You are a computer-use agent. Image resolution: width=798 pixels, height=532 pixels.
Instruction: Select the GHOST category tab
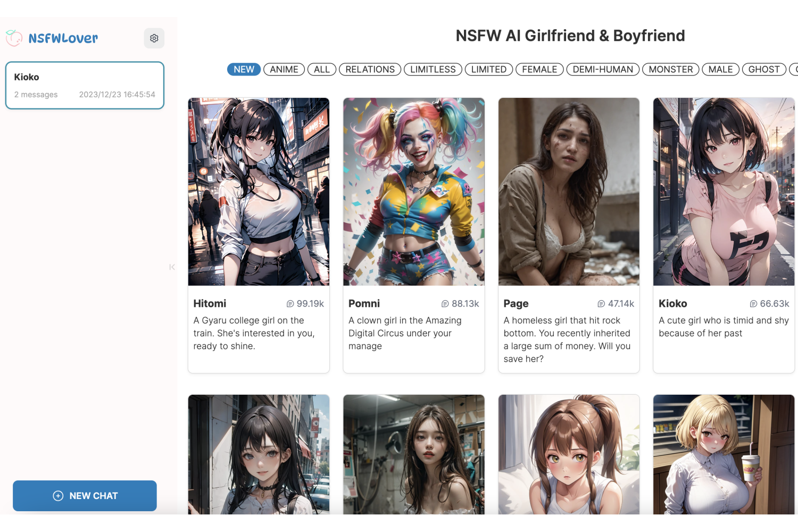tap(764, 69)
